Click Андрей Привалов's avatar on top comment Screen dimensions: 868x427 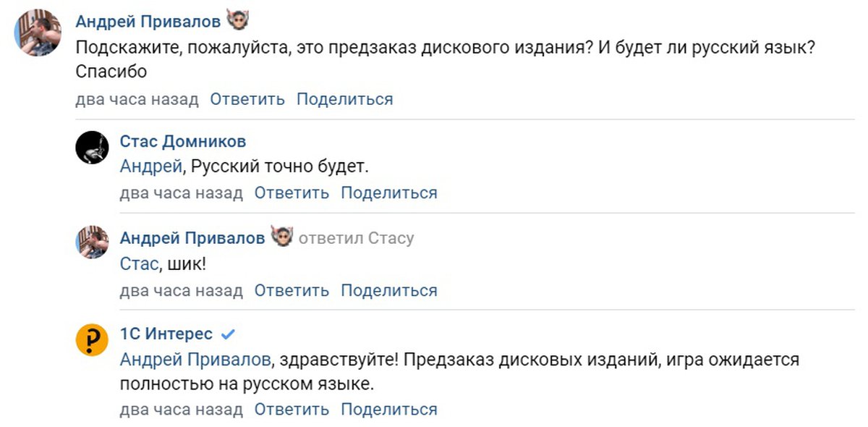click(x=38, y=33)
